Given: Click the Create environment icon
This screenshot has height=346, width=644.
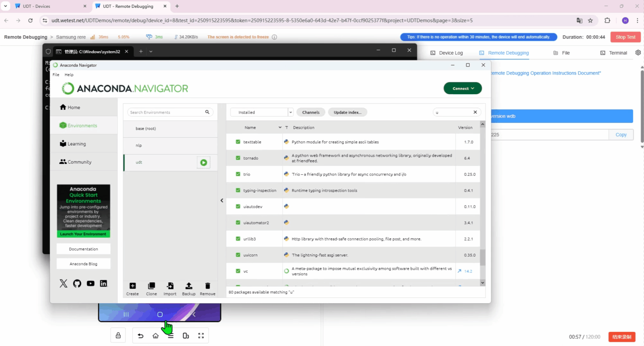Looking at the screenshot, I should point(132,286).
